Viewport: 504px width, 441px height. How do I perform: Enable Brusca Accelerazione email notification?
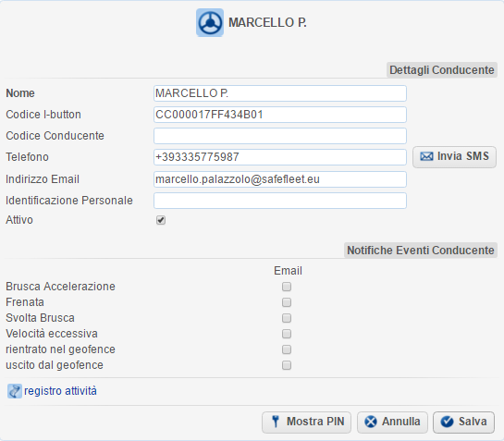[x=287, y=287]
